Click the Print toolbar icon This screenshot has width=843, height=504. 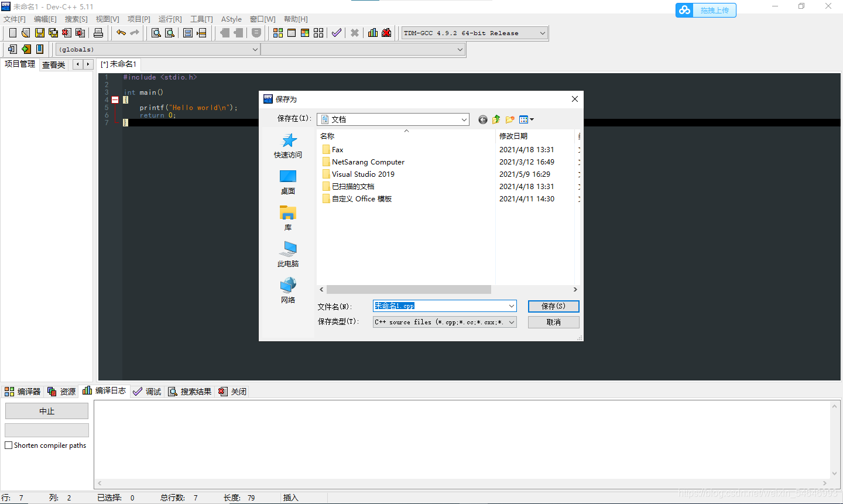coord(98,33)
